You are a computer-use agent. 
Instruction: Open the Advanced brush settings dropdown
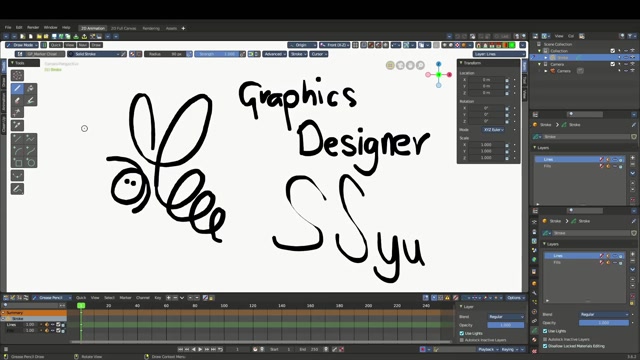(274, 54)
